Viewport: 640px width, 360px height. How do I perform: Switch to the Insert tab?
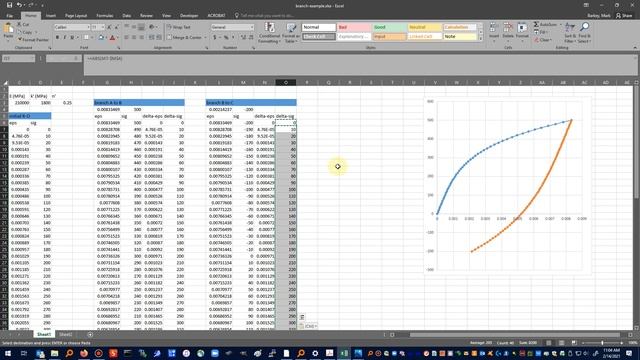51,16
